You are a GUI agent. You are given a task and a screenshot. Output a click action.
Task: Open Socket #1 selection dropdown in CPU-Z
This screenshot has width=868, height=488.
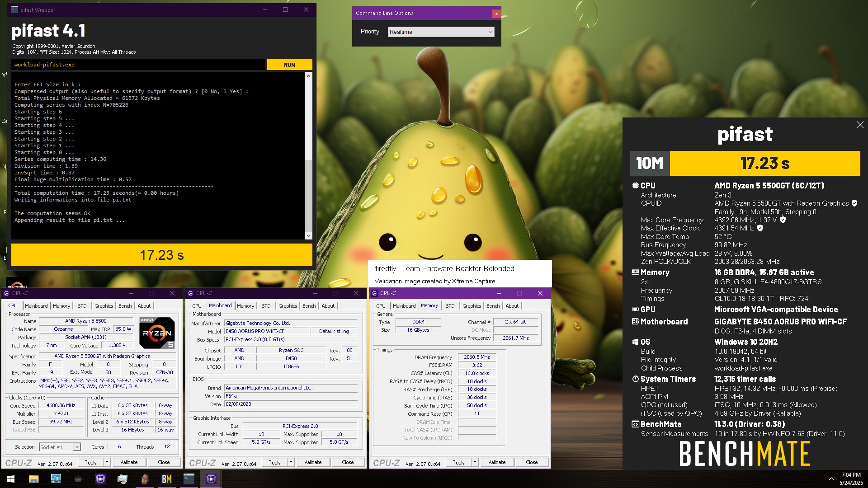point(77,447)
